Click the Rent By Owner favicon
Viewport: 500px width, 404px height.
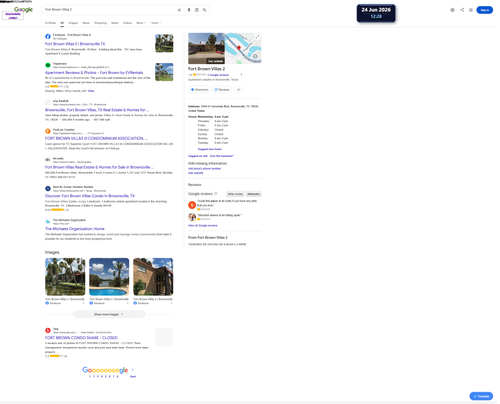pos(48,188)
